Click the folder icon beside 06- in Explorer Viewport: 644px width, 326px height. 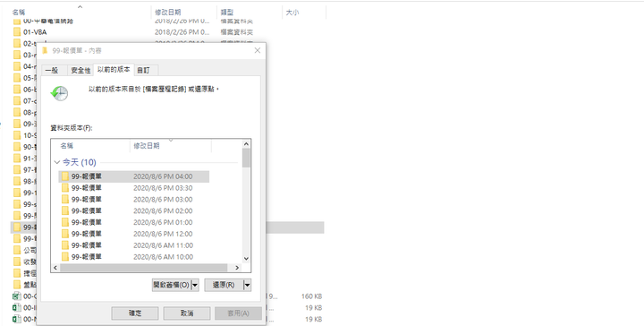tap(17, 90)
